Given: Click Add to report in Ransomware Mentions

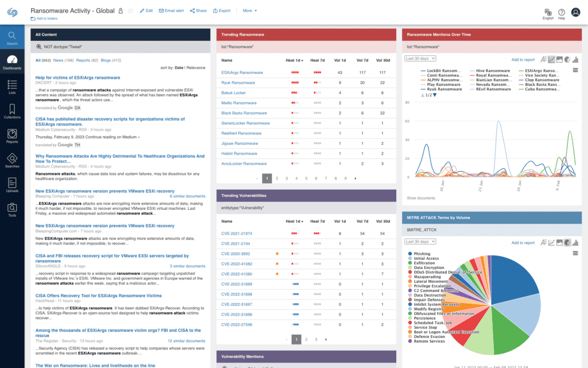Looking at the screenshot, I should (523, 60).
